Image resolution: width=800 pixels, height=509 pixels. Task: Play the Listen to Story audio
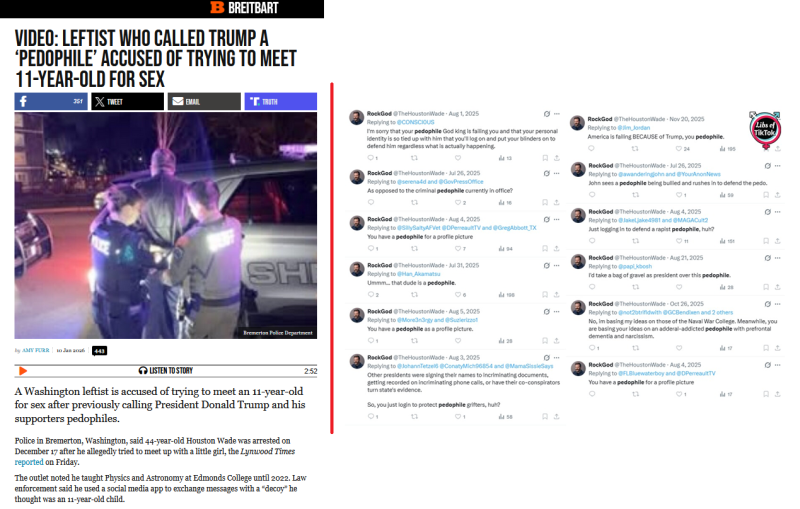tap(22, 371)
